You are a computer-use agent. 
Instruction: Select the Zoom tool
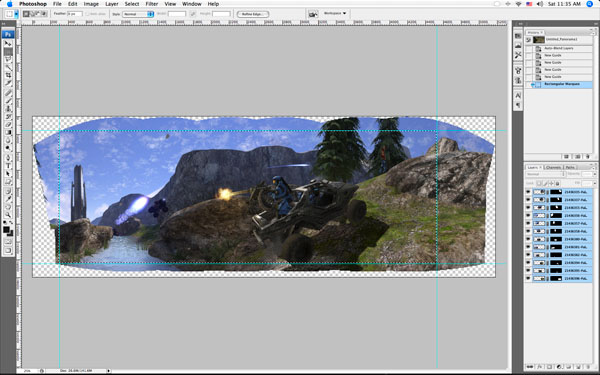coord(8,214)
